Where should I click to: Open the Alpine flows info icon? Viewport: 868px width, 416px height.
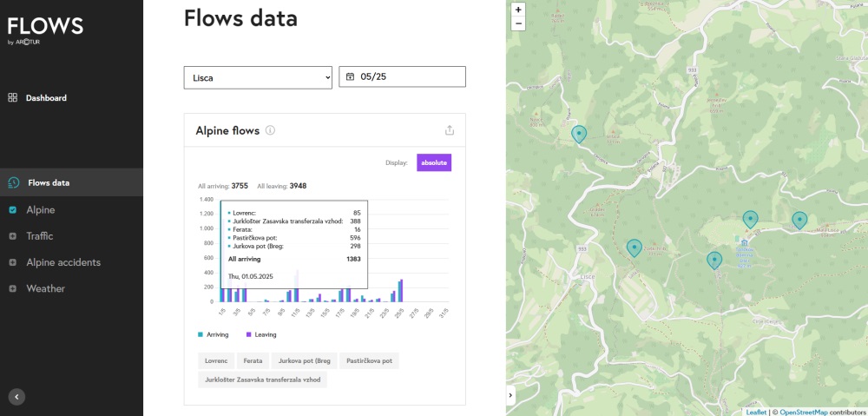270,131
